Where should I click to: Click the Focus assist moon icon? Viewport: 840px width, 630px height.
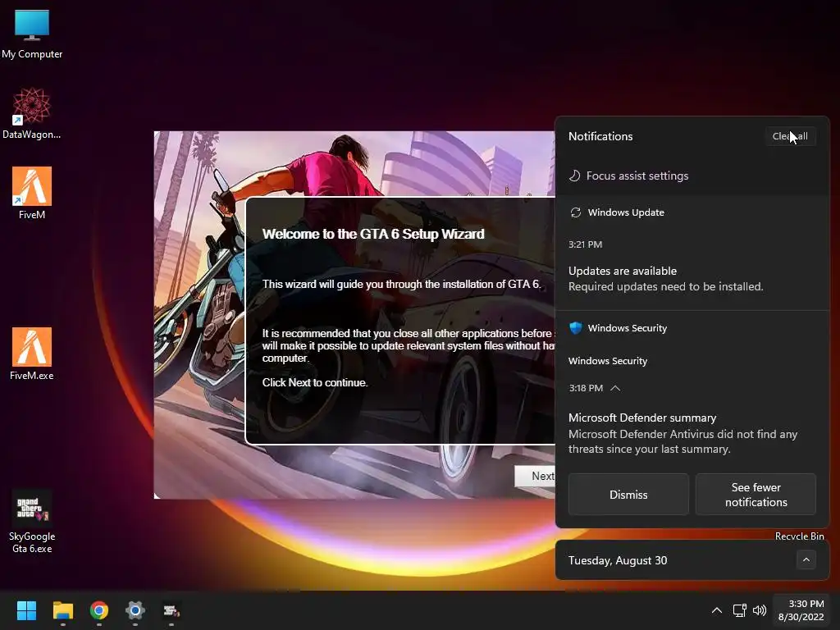pyautogui.click(x=574, y=176)
